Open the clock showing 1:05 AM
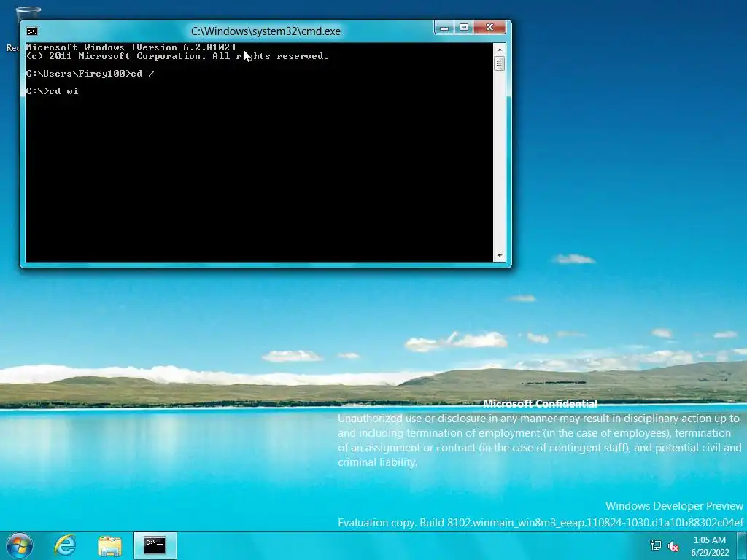 (710, 546)
